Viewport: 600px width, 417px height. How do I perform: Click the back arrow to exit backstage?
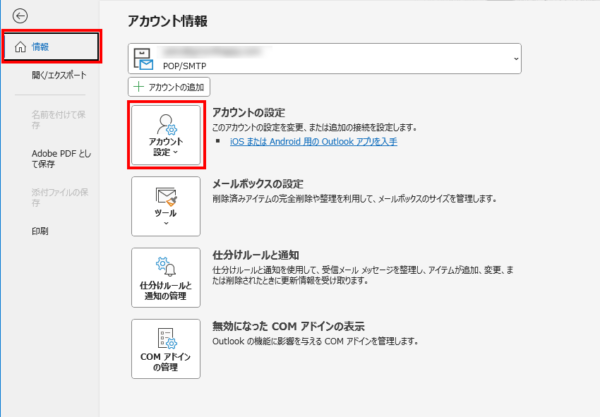(21, 16)
